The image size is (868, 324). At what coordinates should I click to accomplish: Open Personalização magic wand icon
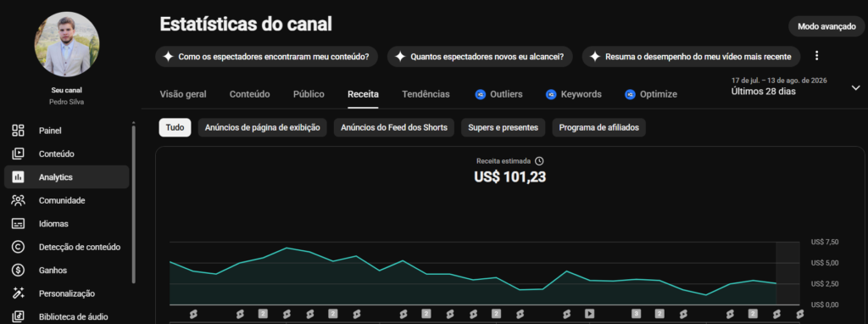click(18, 293)
